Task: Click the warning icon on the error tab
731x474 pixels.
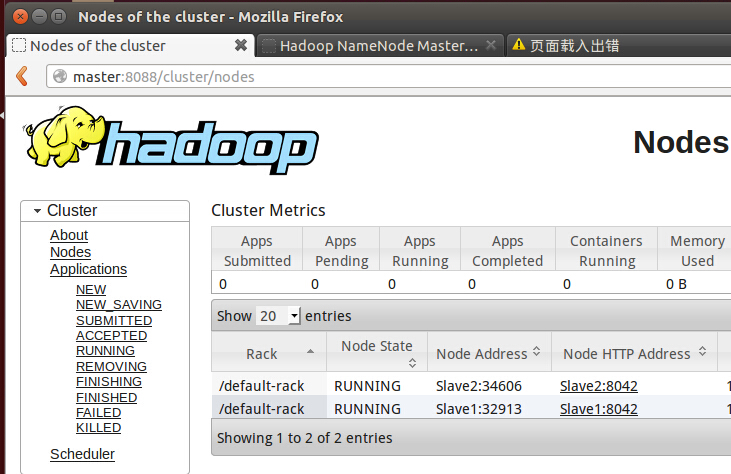Action: [518, 45]
